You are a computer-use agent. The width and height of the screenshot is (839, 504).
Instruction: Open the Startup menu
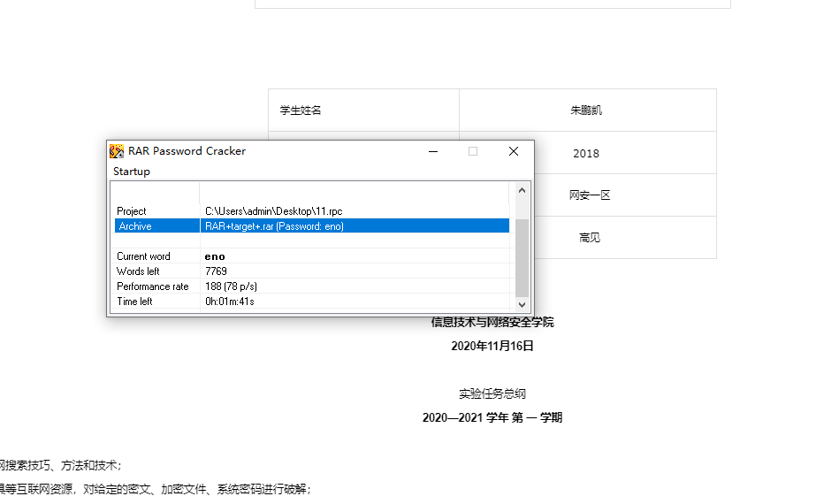point(132,172)
